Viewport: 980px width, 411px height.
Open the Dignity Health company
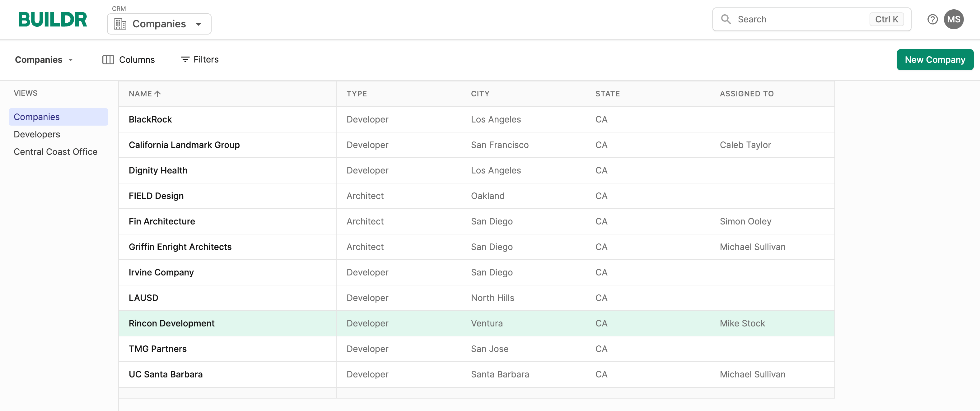(158, 170)
